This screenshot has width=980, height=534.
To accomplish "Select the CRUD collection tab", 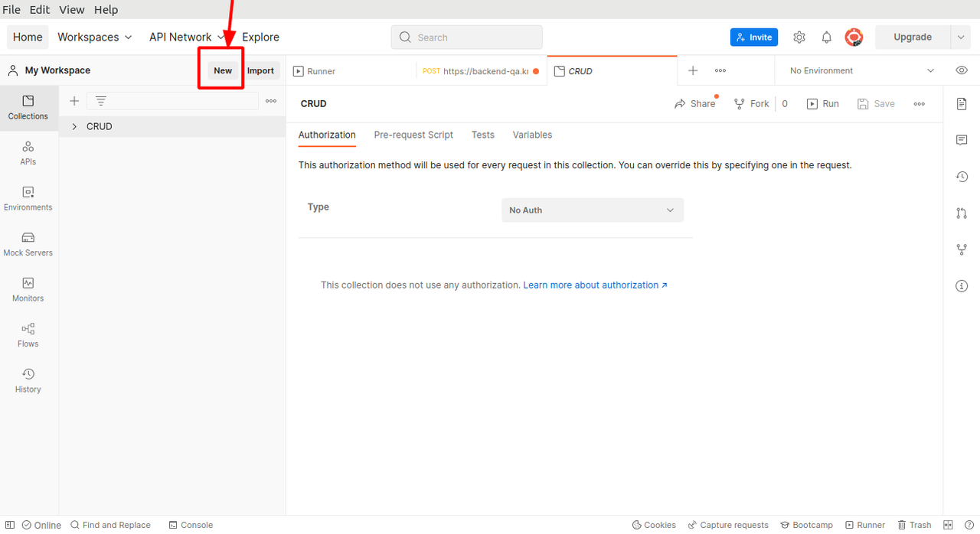I will (x=612, y=70).
